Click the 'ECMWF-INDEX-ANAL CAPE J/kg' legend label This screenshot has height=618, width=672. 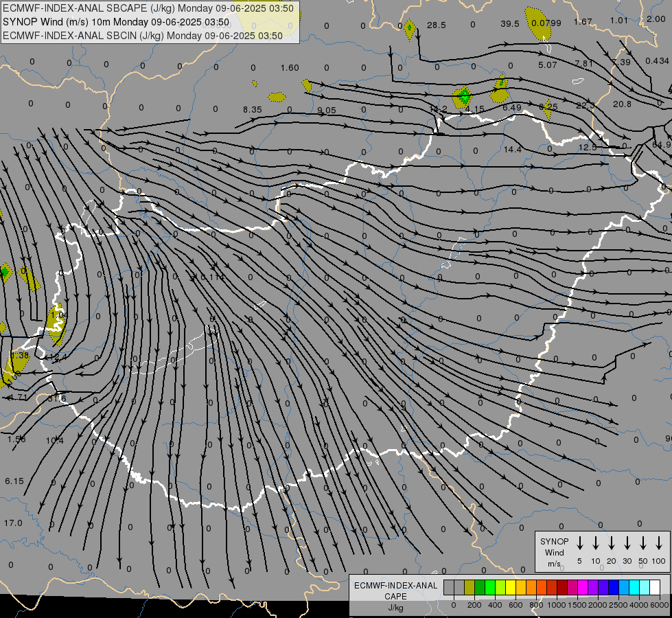pos(395,596)
